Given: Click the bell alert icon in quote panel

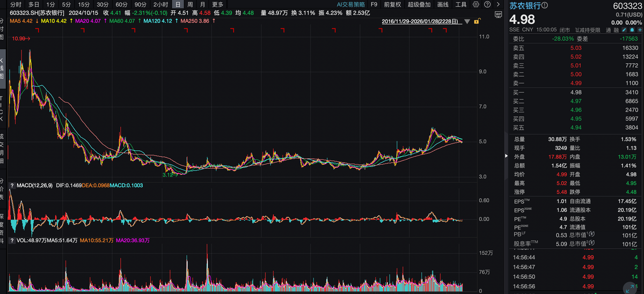Looking at the screenshot, I should [632, 30].
